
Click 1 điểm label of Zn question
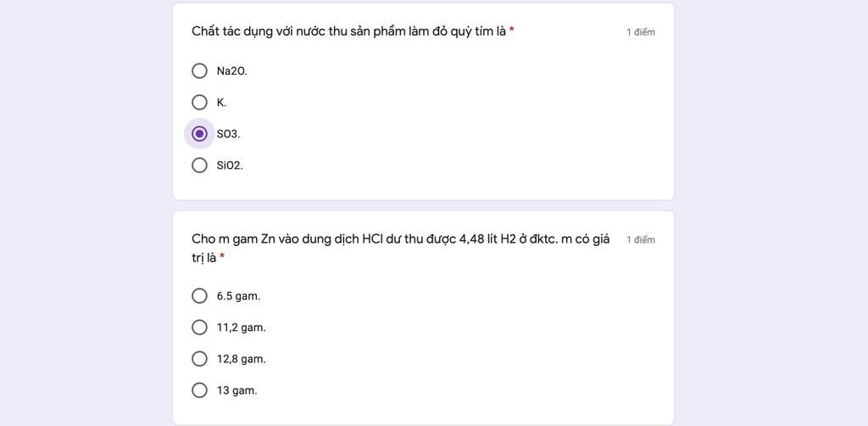click(x=641, y=240)
